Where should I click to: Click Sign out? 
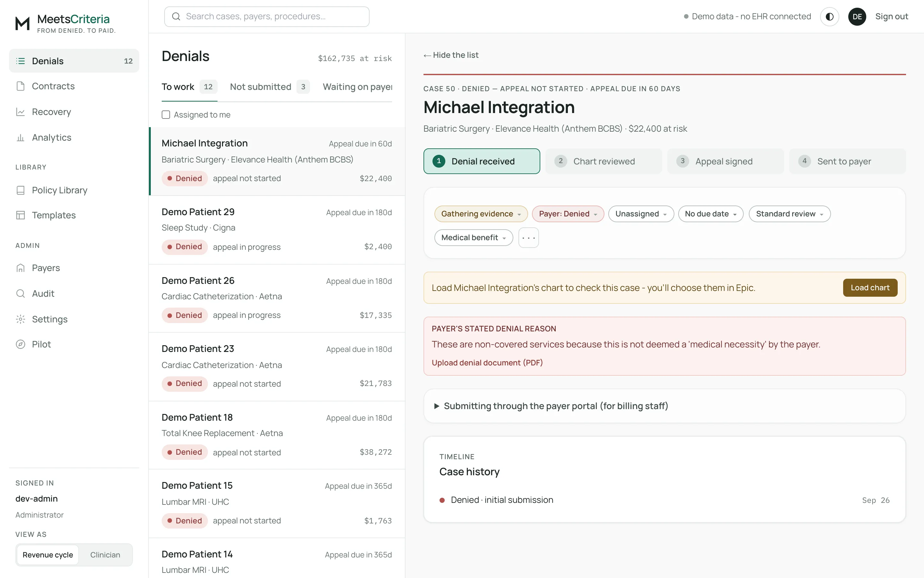point(892,16)
